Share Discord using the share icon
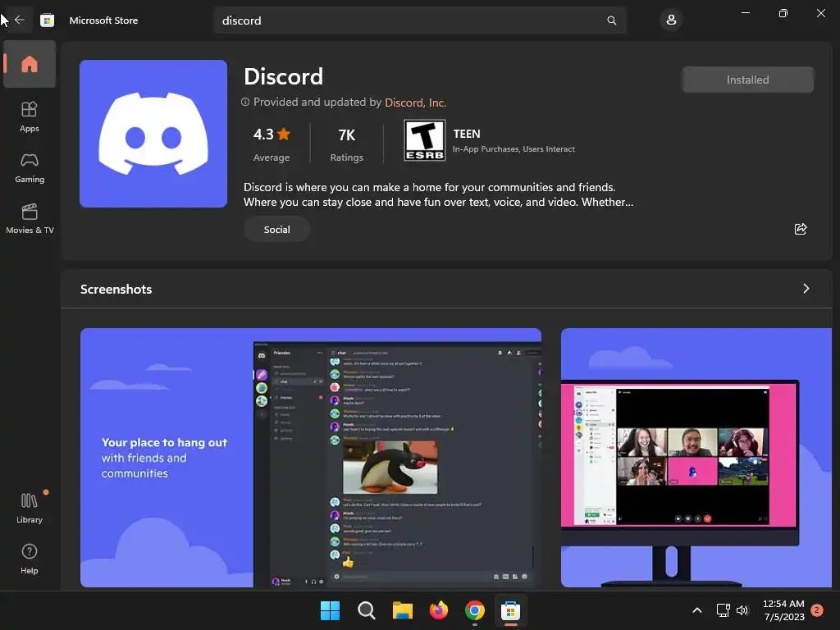Image resolution: width=840 pixels, height=630 pixels. pos(801,229)
